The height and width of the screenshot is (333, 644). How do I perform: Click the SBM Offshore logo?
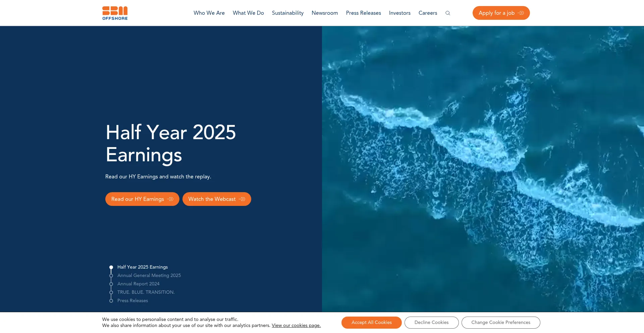click(115, 13)
